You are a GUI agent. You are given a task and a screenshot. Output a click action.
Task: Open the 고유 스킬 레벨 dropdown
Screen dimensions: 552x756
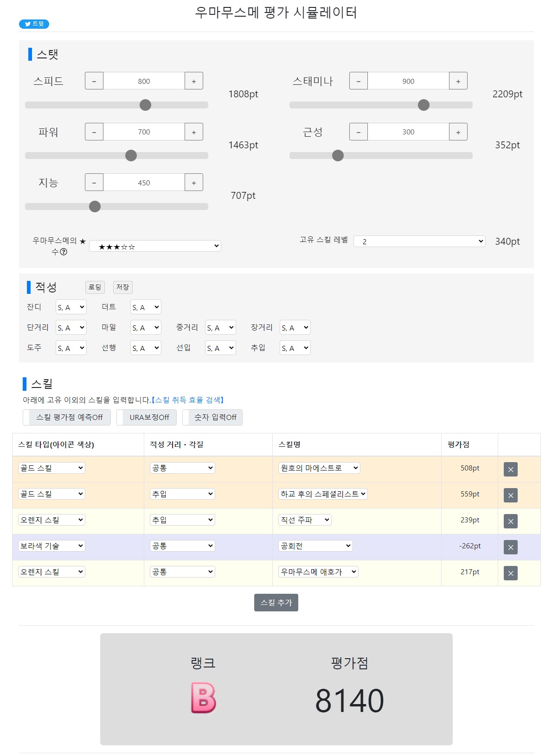(419, 241)
